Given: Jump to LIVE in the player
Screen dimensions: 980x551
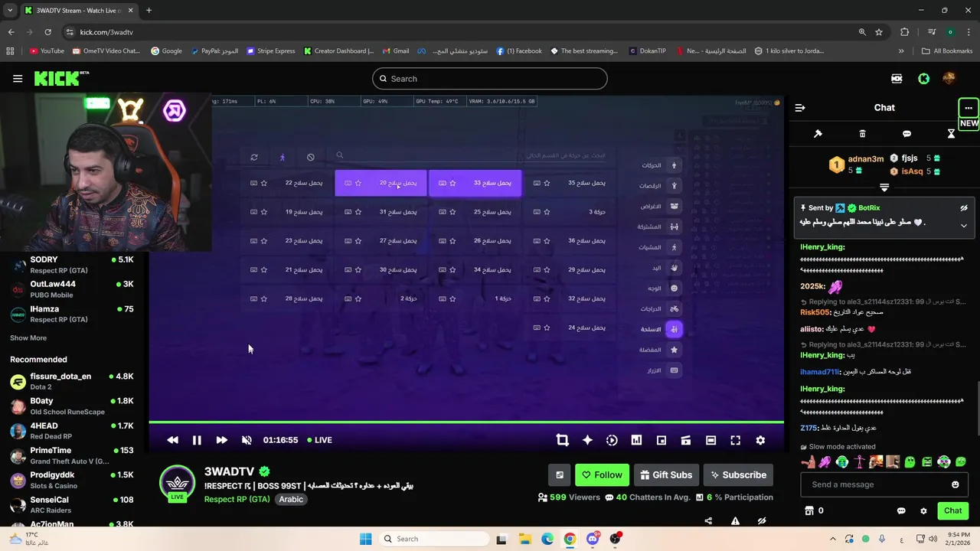Looking at the screenshot, I should coord(320,440).
